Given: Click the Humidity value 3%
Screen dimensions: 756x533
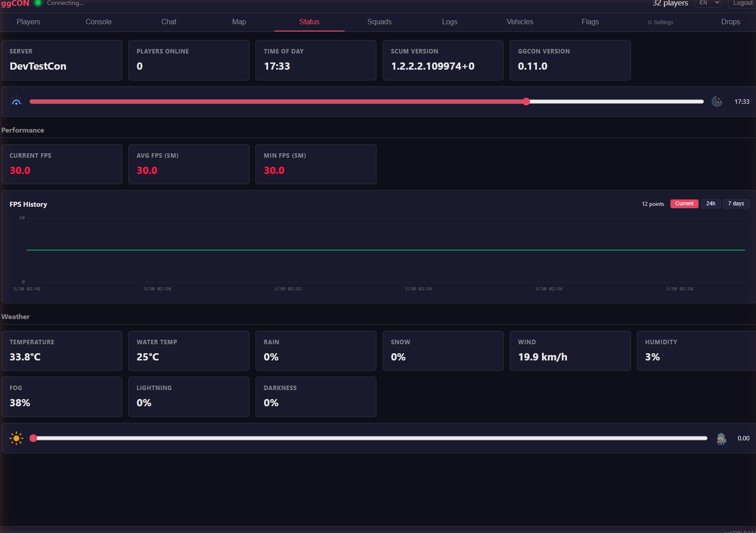Looking at the screenshot, I should 652,357.
